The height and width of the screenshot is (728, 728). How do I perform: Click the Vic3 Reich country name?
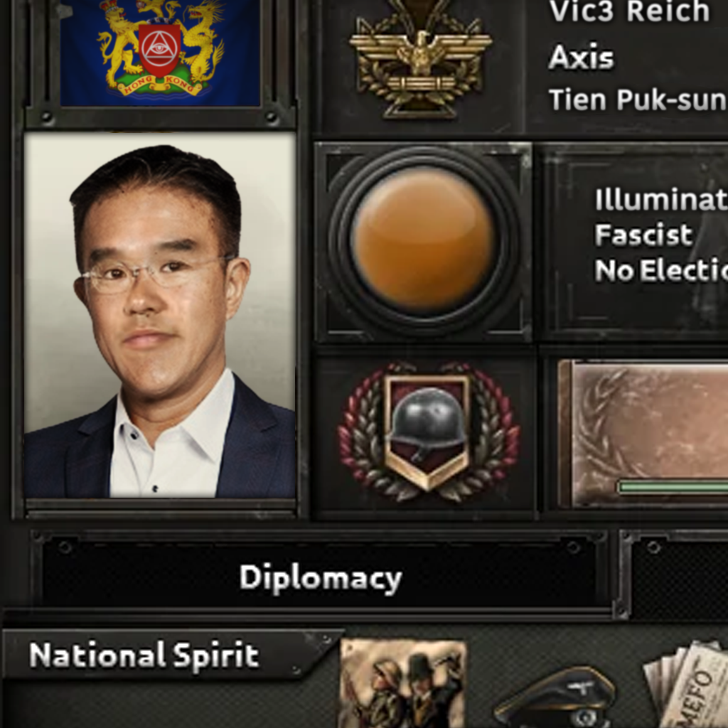(x=630, y=11)
